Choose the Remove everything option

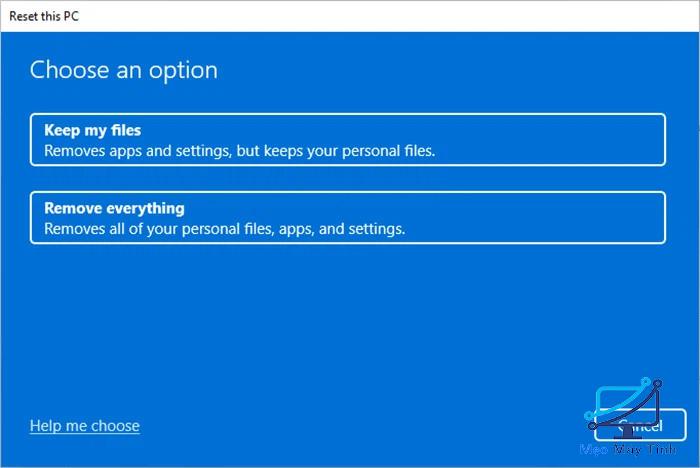(348, 217)
